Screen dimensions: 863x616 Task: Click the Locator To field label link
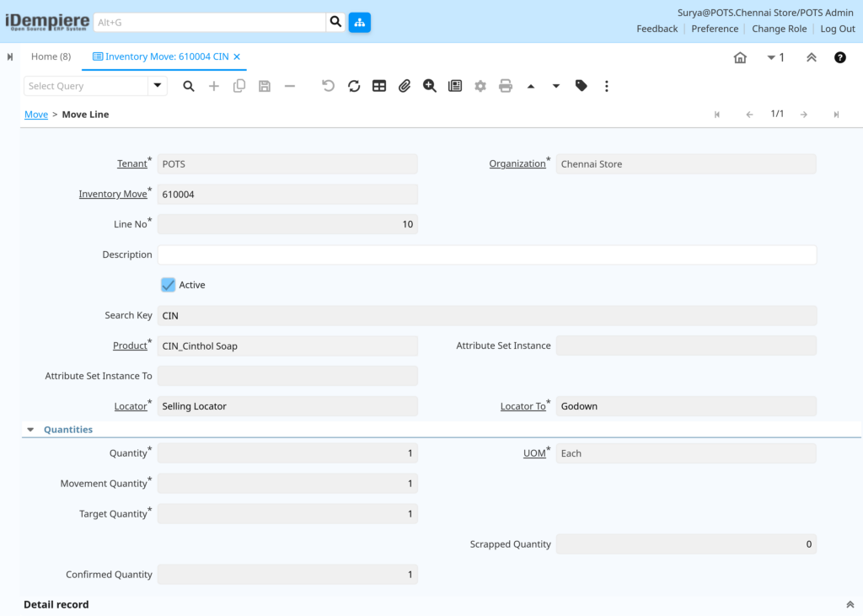point(523,405)
